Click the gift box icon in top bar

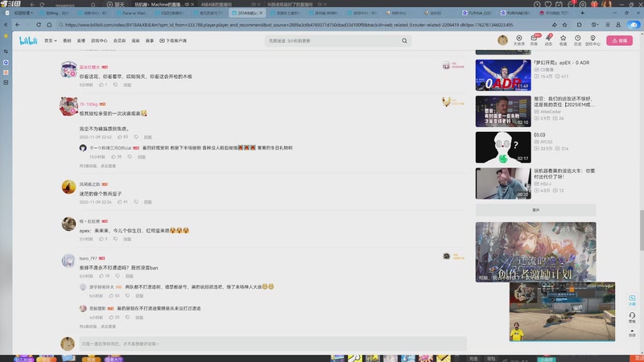[594, 4]
